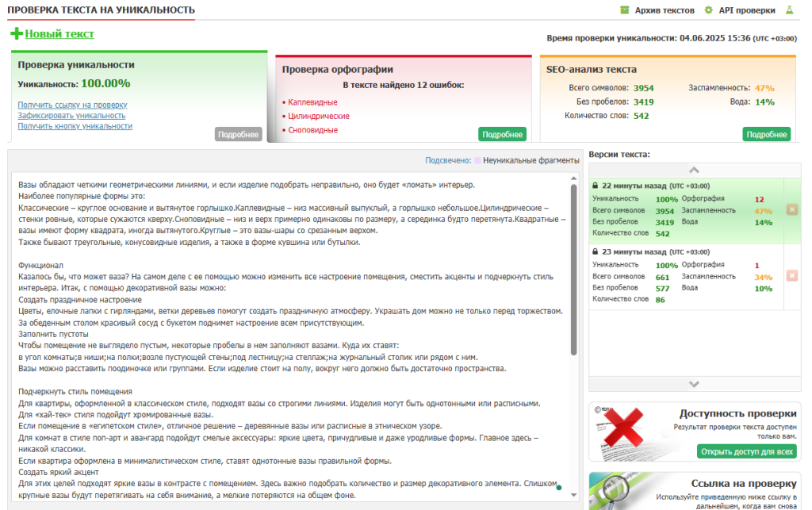Click the red cross access-denied image
This screenshot has height=510, width=812.
click(623, 428)
